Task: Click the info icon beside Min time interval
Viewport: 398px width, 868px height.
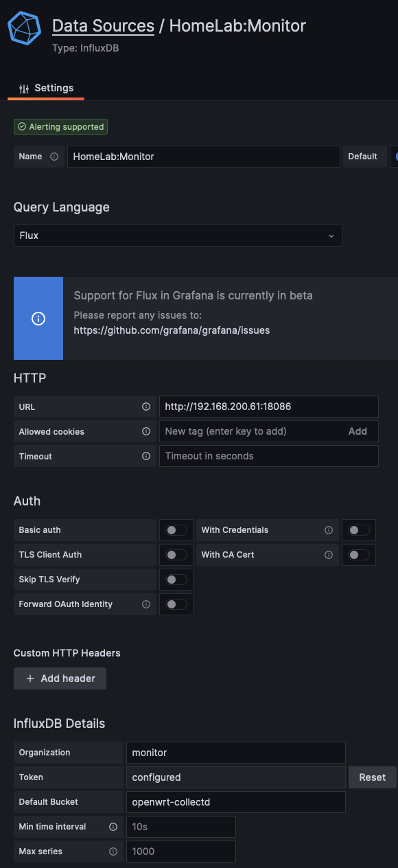Action: point(113,827)
